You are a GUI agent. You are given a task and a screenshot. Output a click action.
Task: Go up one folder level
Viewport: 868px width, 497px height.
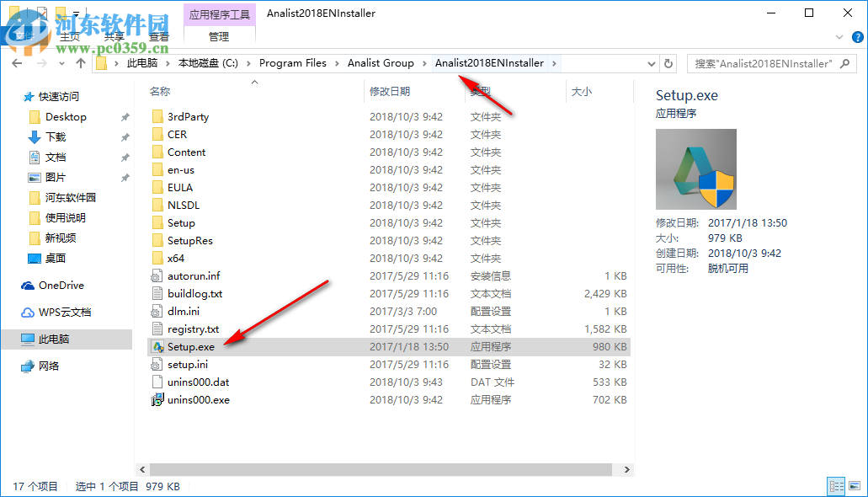click(81, 63)
